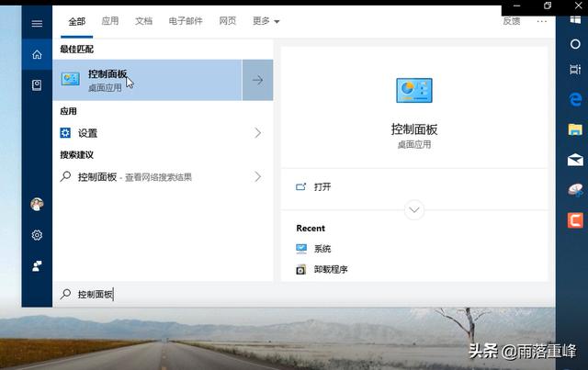Click the magnifier icon in search box
588x370 pixels.
[x=65, y=294]
